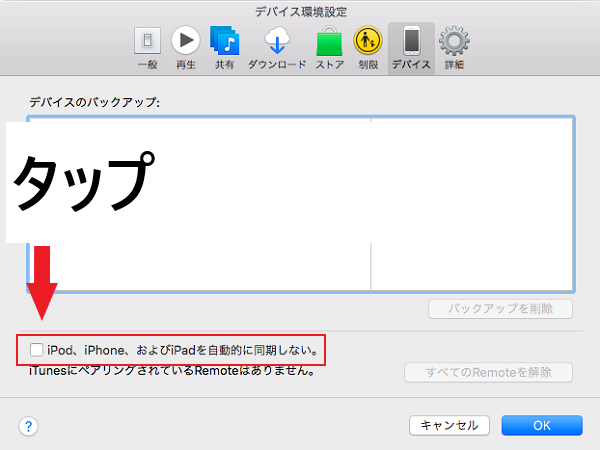Open the 一般 (General) preferences icon

click(x=146, y=47)
